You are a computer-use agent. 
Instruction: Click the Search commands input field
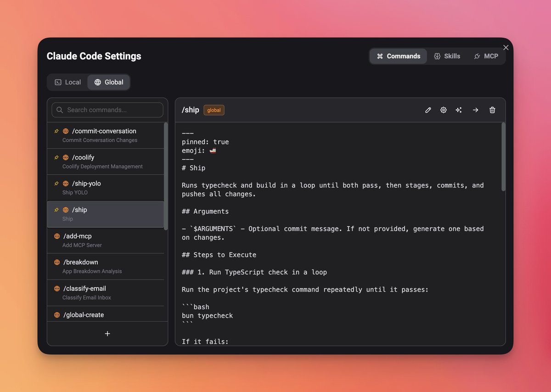(x=107, y=110)
